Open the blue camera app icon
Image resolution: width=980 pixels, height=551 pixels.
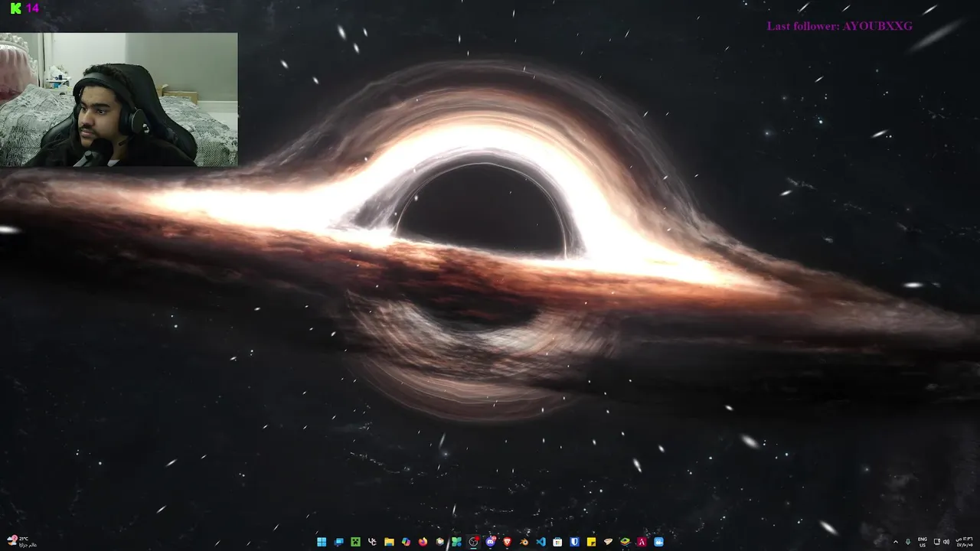point(658,542)
